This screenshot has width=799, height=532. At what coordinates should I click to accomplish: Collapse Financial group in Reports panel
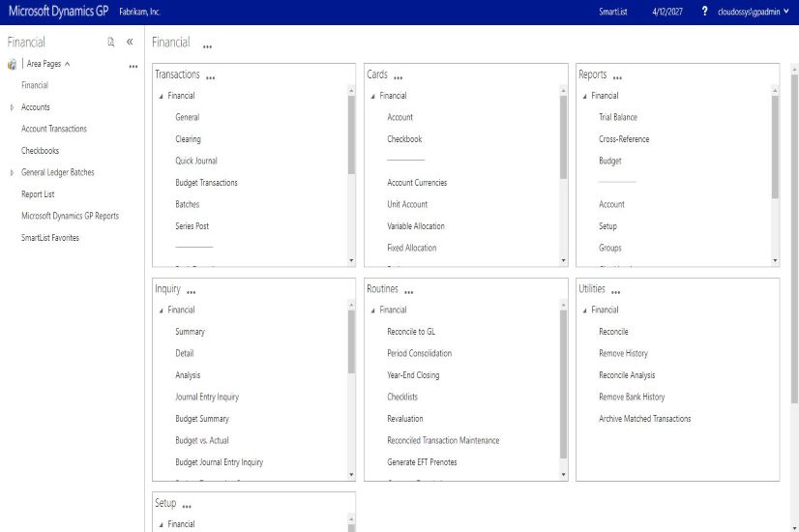(x=584, y=96)
